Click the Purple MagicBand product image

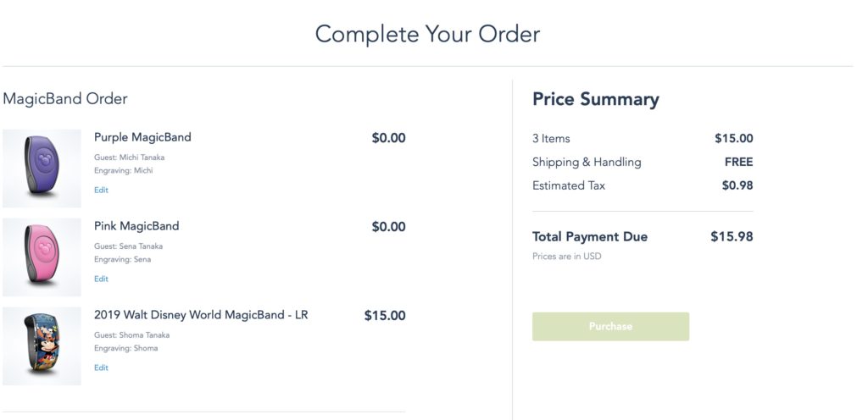tap(42, 168)
